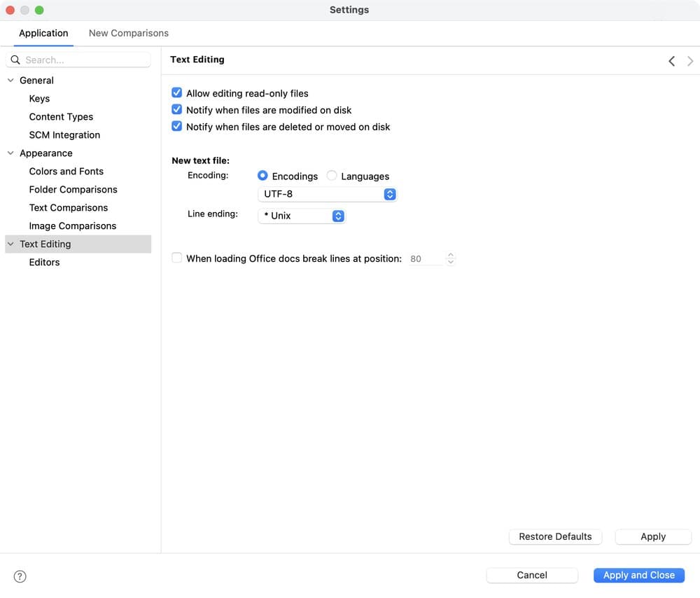Image resolution: width=700 pixels, height=598 pixels.
Task: Click the Cancel button
Action: tap(532, 575)
